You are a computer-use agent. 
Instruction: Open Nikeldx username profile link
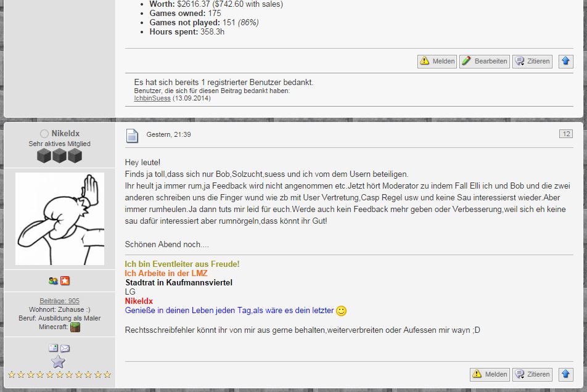pyautogui.click(x=65, y=133)
